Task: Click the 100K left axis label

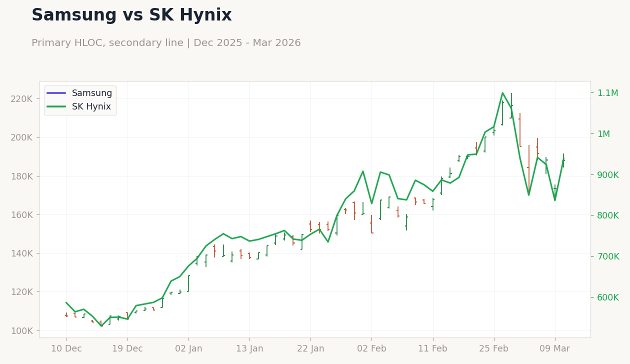Action: pyautogui.click(x=21, y=331)
